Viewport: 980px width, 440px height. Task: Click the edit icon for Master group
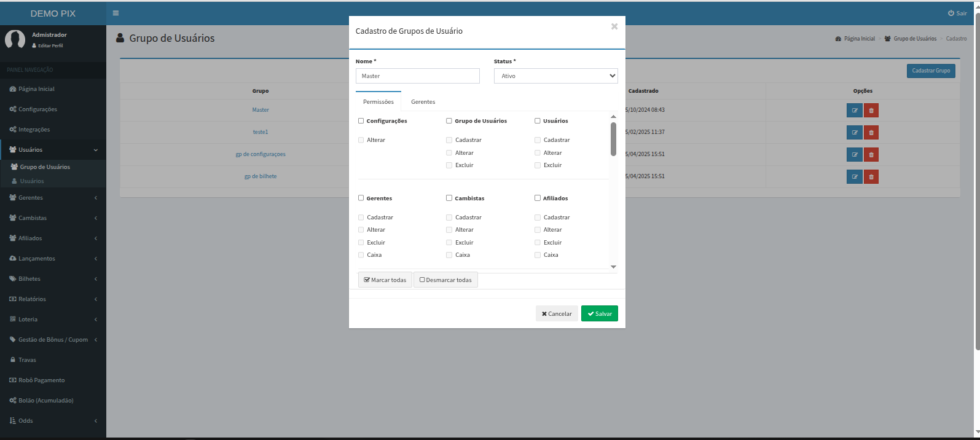point(854,111)
